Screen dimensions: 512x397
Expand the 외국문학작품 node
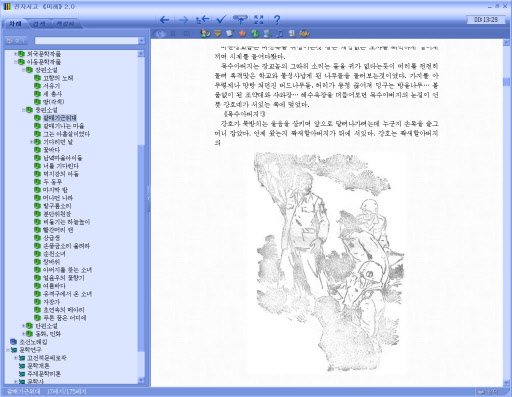15,54
